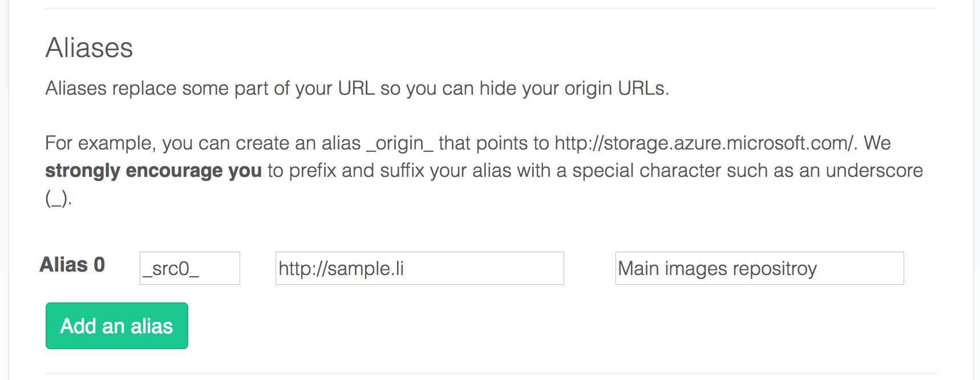Screen dimensions: 980x380
Task: Click the (_) underscore example text
Action: [57, 198]
